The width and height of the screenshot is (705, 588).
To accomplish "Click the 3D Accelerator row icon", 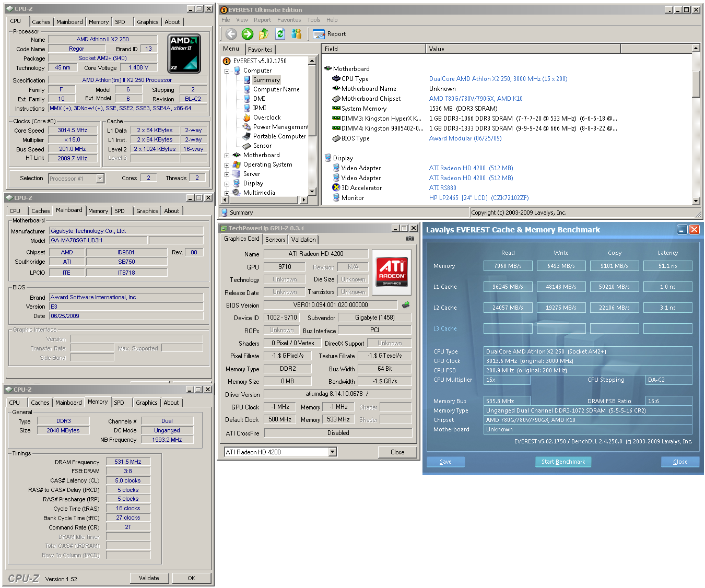I will [336, 187].
